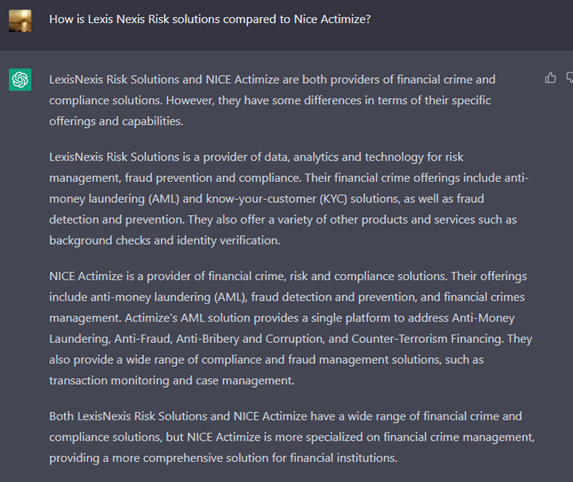Click the green ChatGPT logo avatar
This screenshot has height=482, width=573.
coord(20,80)
